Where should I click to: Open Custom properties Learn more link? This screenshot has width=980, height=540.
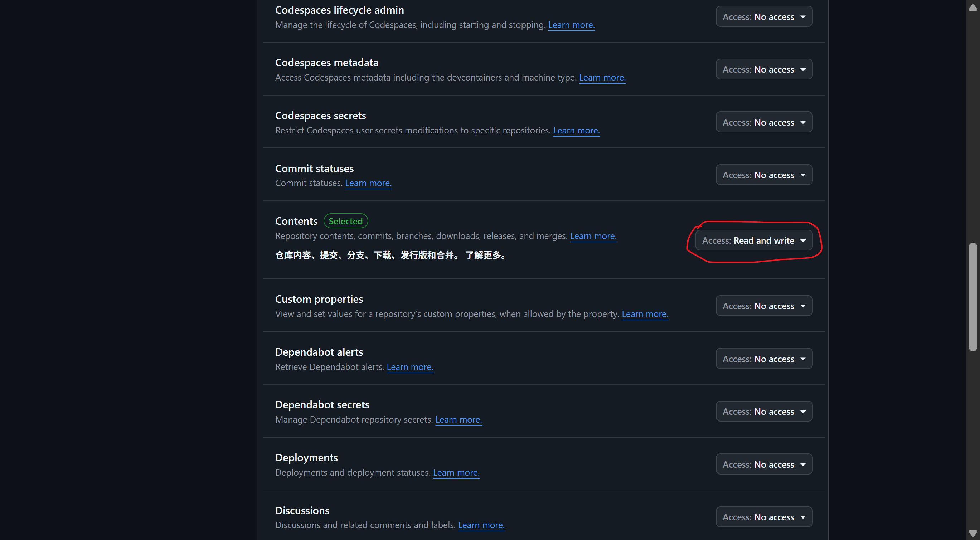pos(645,314)
